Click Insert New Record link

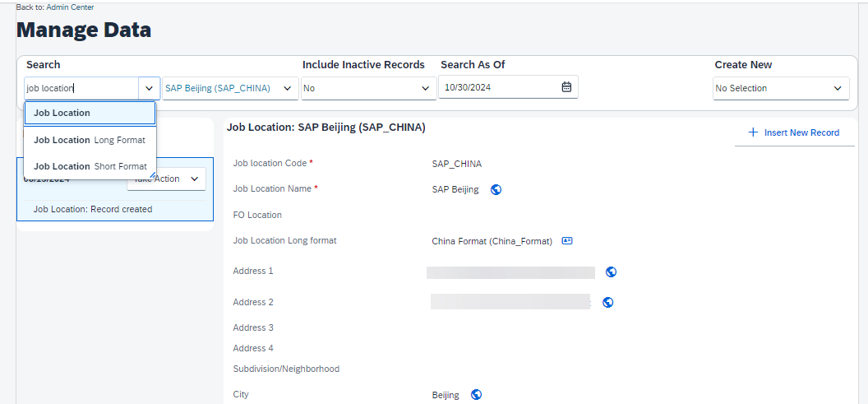pyautogui.click(x=801, y=132)
